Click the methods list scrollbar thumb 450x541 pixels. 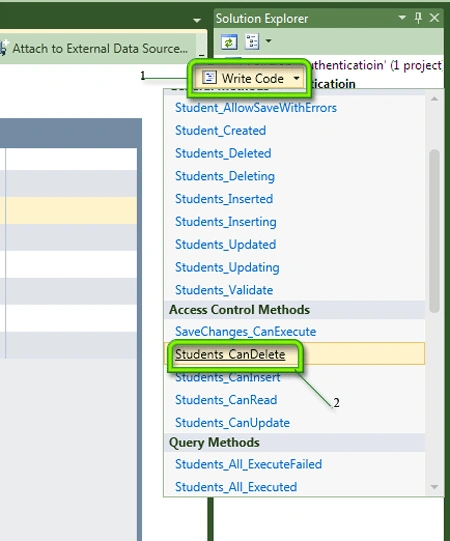click(x=434, y=231)
